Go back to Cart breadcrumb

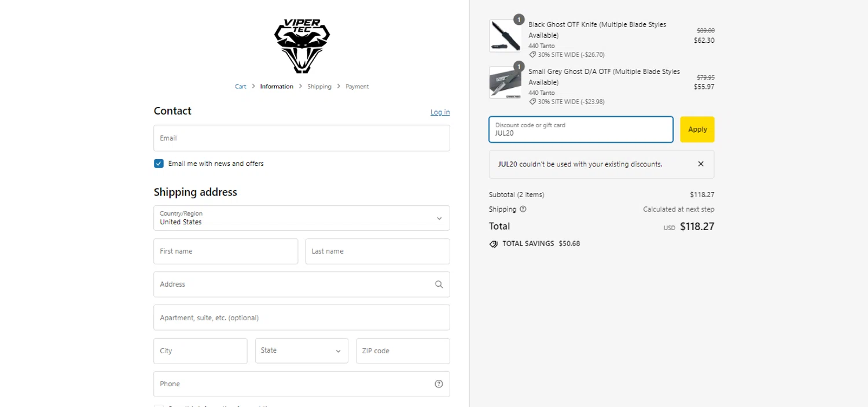click(241, 87)
